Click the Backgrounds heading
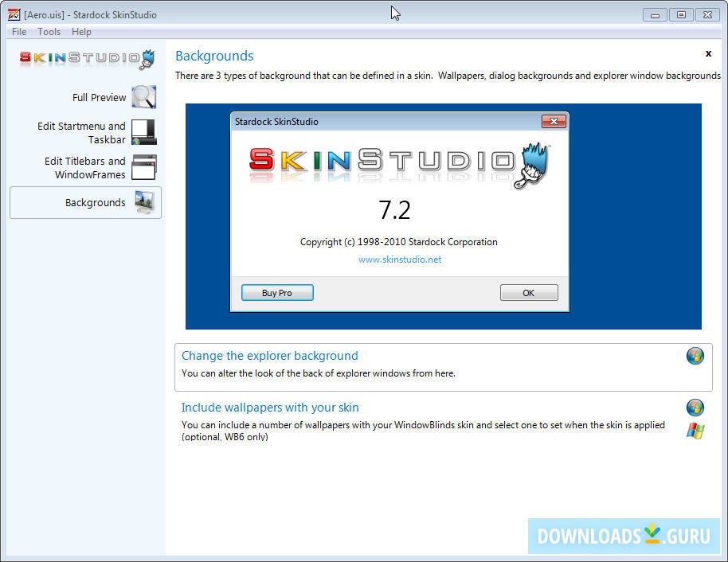The height and width of the screenshot is (562, 728). [x=214, y=56]
